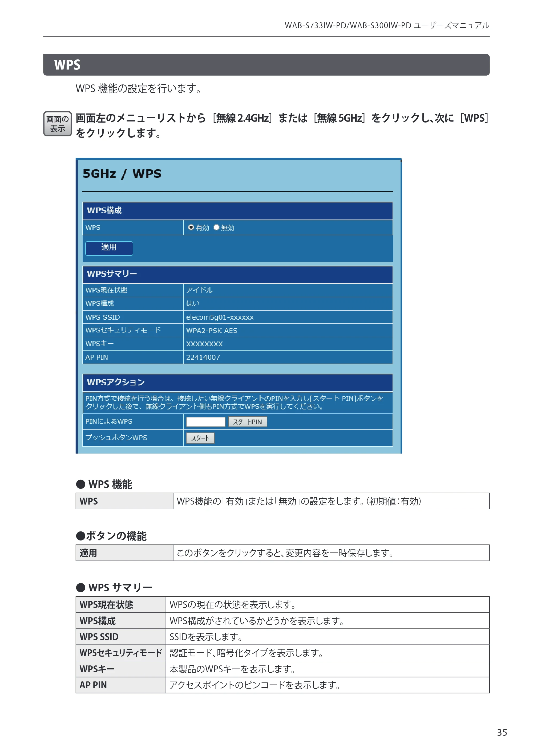Click the gray WPS chapter heading banner
Image resolution: width=533 pixels, height=756 pixels.
[x=266, y=65]
